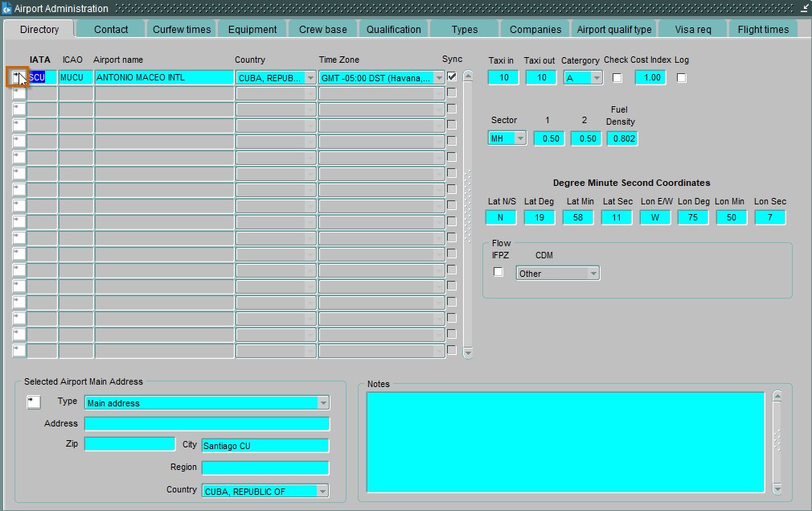Click the record selector icon beside SCU row

click(18, 77)
